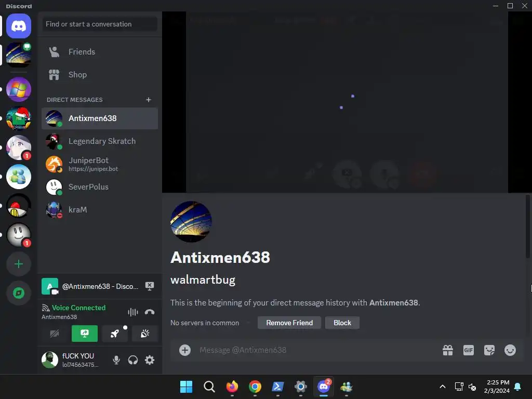Image resolution: width=532 pixels, height=399 pixels.
Task: Open the emoji picker
Action: click(x=510, y=350)
